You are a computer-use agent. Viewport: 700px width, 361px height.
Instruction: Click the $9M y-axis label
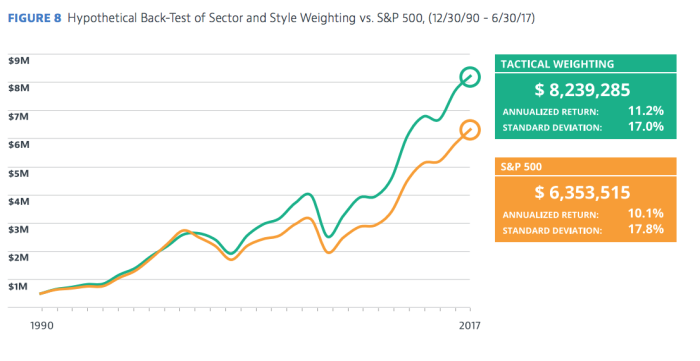(19, 60)
